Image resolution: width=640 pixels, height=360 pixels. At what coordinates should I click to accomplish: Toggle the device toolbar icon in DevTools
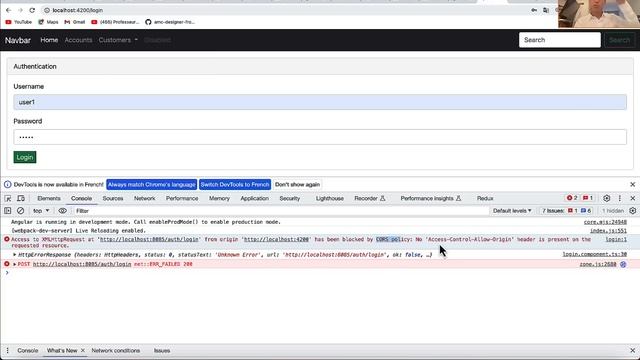point(21,198)
